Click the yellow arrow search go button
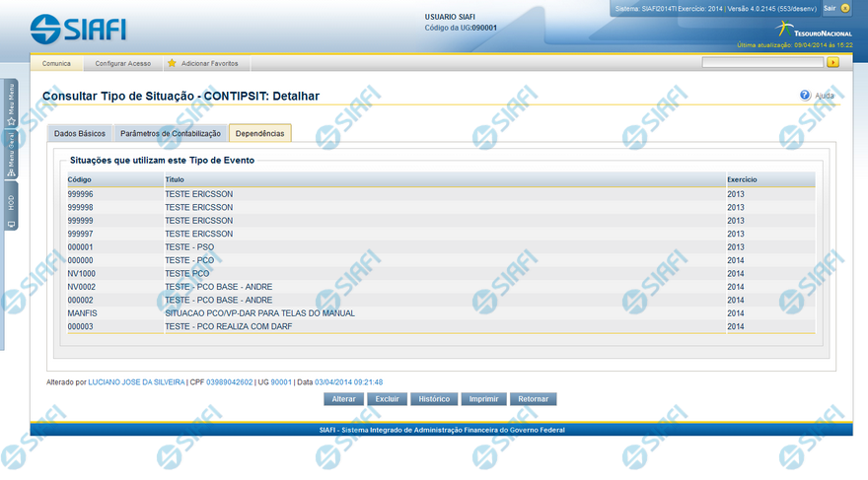Viewport: 868px width, 480px height. 833,62
